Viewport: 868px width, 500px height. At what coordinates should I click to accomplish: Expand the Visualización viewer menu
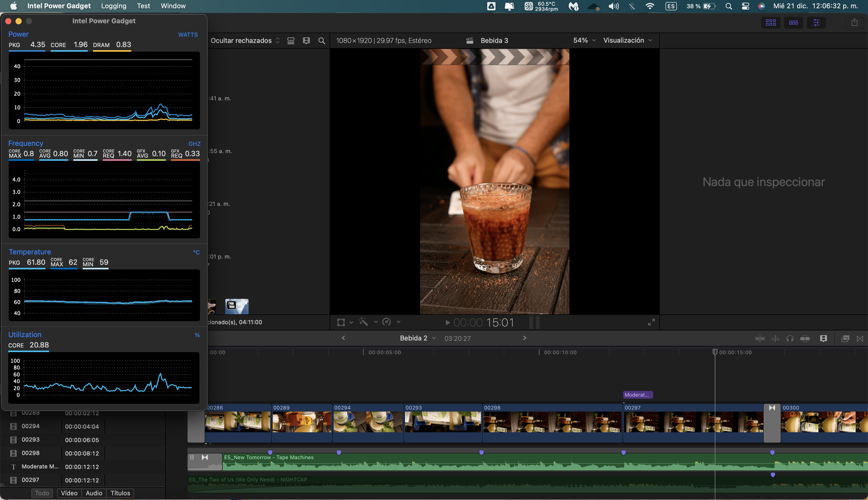[x=627, y=41]
